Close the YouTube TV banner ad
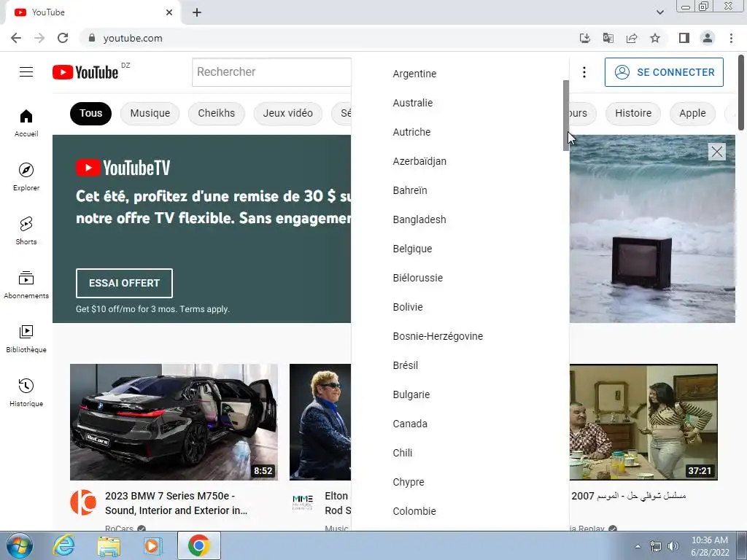 coord(717,152)
